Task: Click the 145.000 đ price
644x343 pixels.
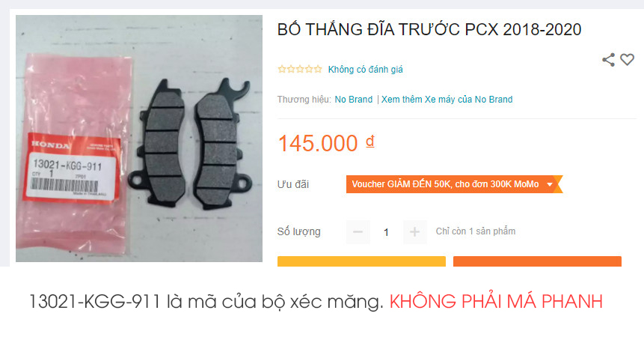Action: tap(326, 143)
